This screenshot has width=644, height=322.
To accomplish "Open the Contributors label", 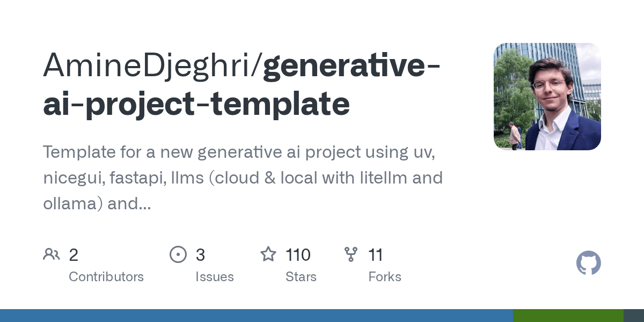I will (x=106, y=277).
